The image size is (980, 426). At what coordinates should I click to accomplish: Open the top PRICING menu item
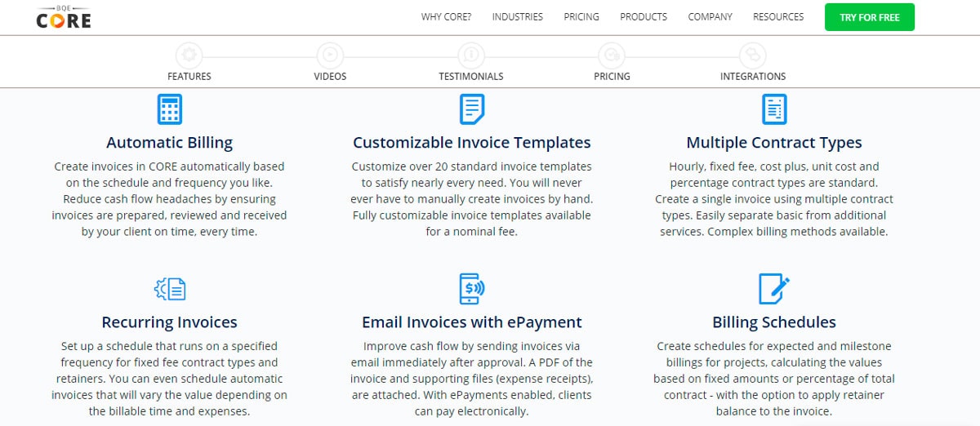point(581,16)
